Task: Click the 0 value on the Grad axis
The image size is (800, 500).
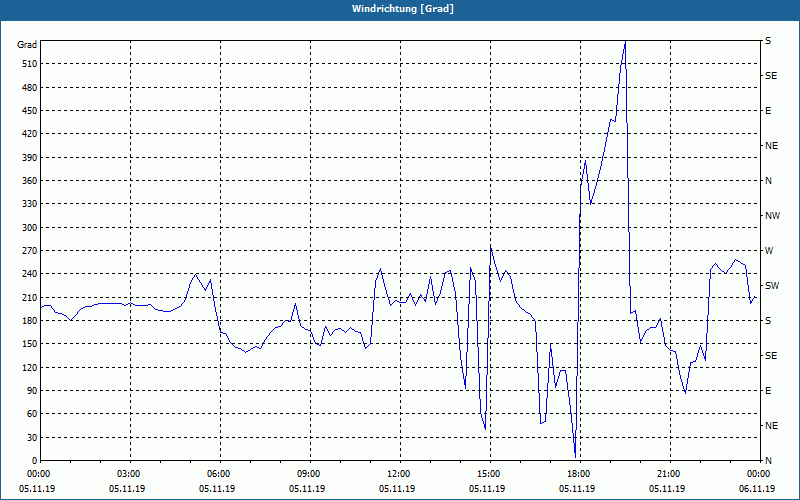Action: click(x=35, y=461)
